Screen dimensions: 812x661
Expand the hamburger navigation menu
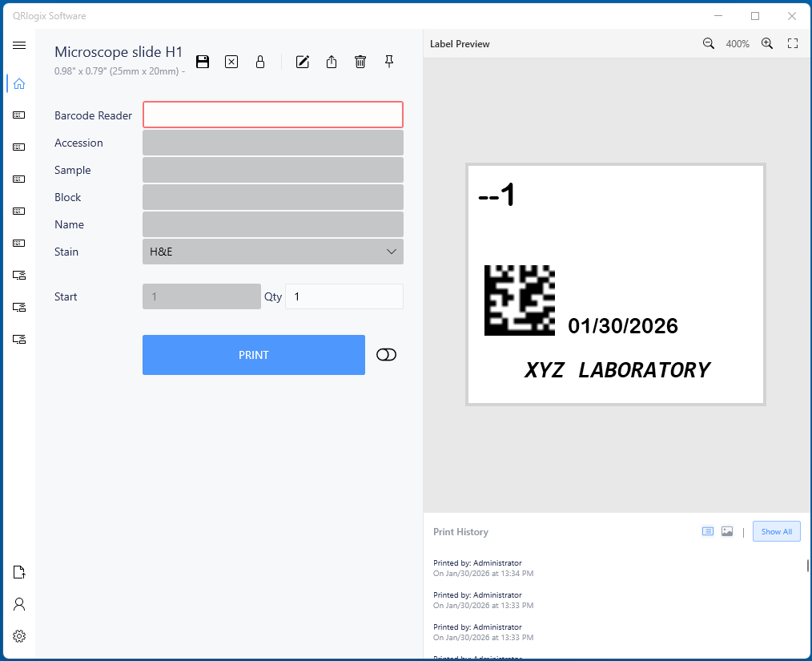[19, 45]
